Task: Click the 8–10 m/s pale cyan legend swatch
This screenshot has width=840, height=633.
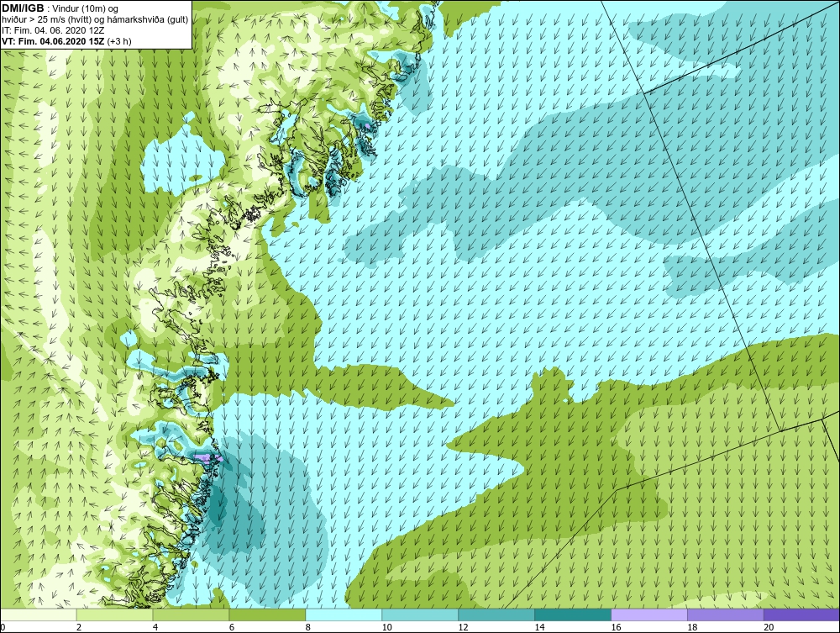Action: pos(344,615)
